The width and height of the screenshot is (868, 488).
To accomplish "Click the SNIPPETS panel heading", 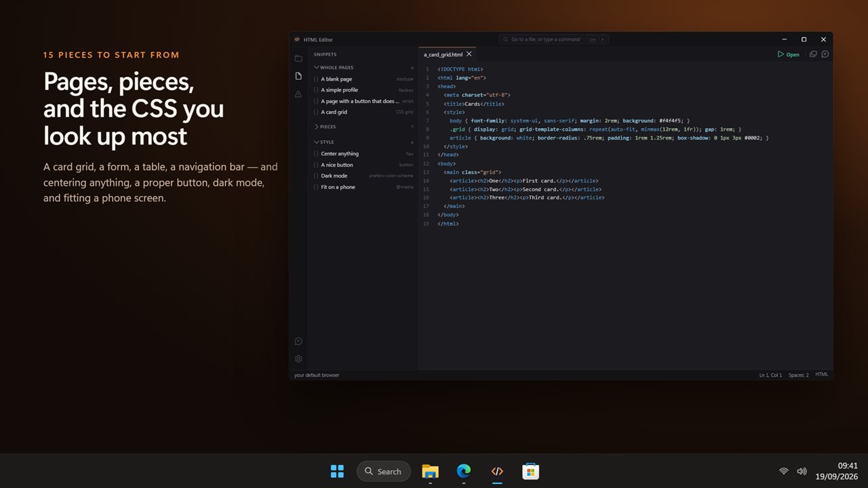I will point(325,54).
